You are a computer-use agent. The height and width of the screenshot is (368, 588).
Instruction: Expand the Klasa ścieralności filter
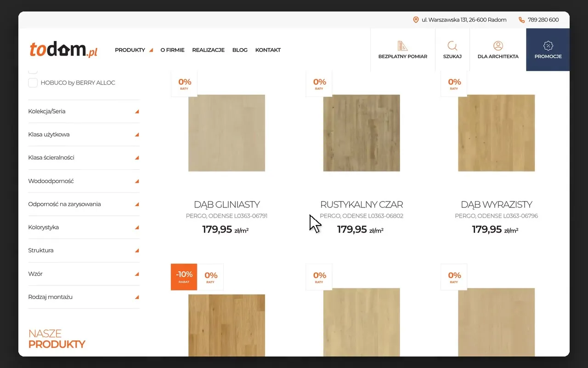(84, 157)
